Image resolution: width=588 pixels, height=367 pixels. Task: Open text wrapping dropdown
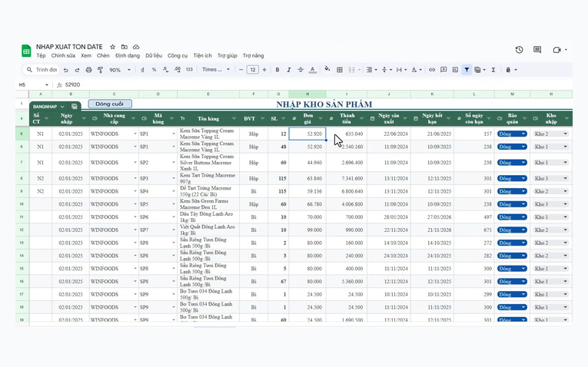(401, 70)
